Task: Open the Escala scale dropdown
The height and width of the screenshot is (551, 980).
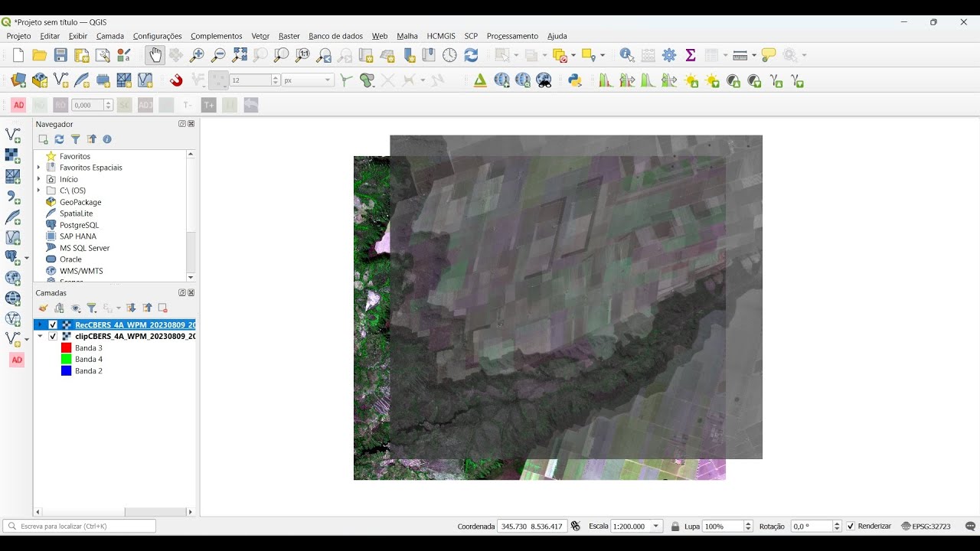Action: coord(656,527)
